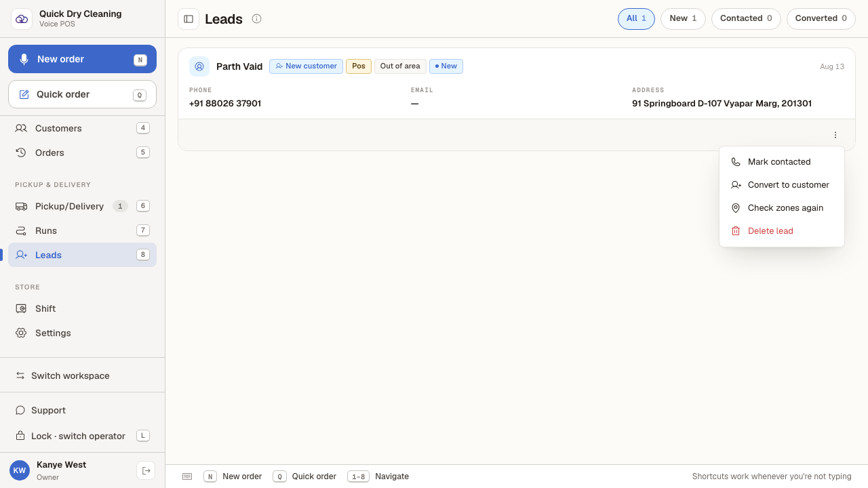Open the Customers section
The height and width of the screenshot is (488, 868).
point(82,128)
